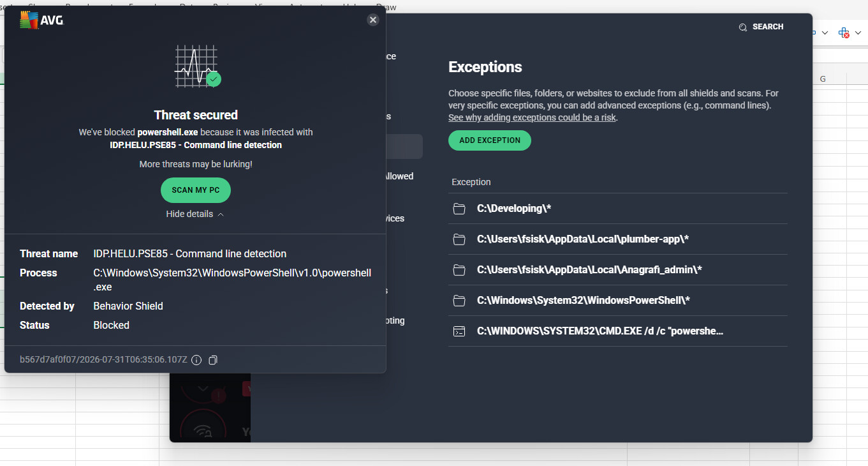Select the plumber-app exception path
The image size is (868, 466).
click(x=583, y=239)
